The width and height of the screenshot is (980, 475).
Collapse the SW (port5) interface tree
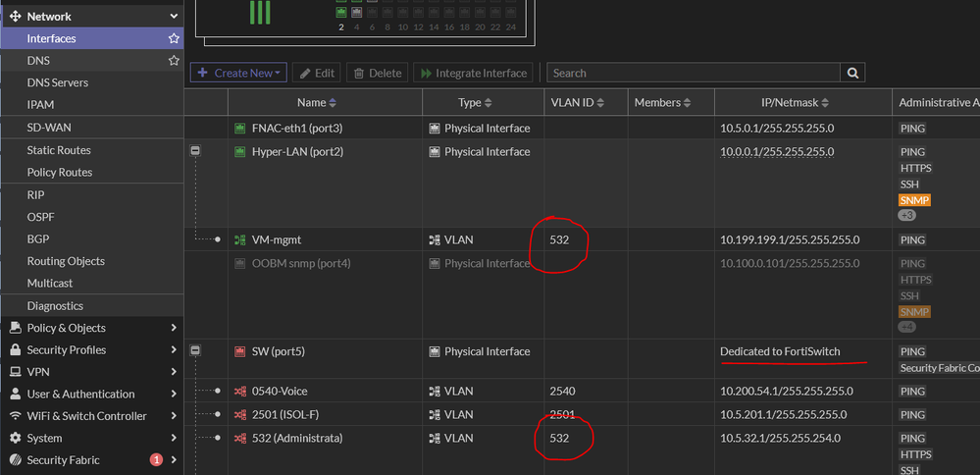[195, 351]
